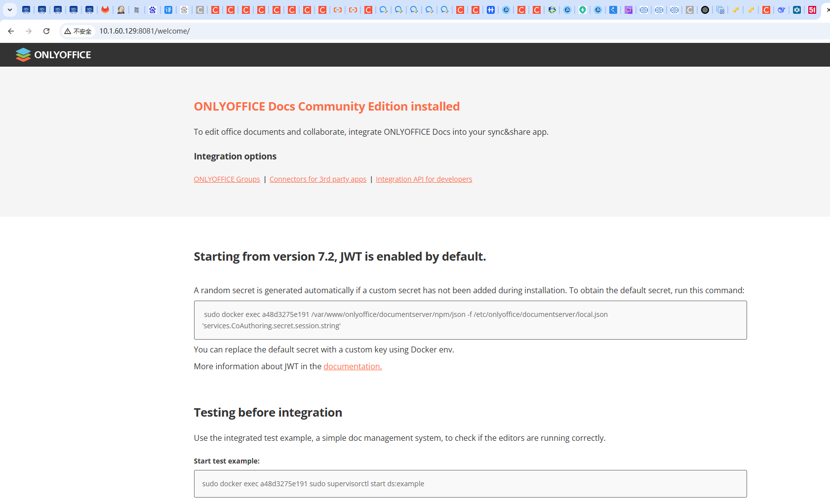Viewport: 830px width, 504px height.
Task: Open the ONLYOFFICE Groups link
Action: (x=227, y=179)
